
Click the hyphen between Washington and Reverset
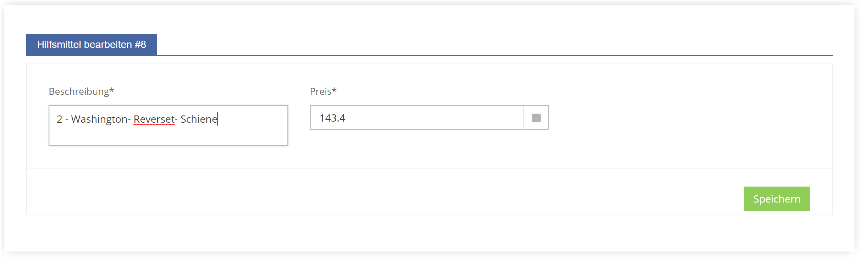pyautogui.click(x=129, y=120)
